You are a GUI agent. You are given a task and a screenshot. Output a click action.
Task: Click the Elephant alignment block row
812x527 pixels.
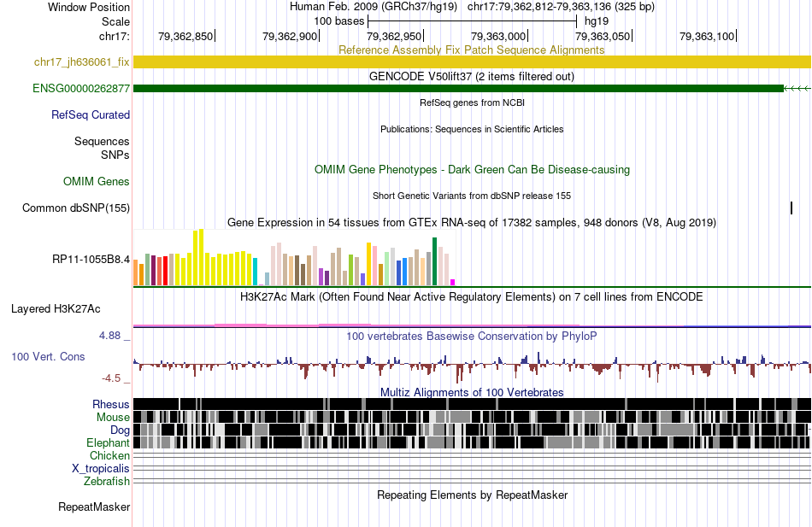[x=472, y=443]
